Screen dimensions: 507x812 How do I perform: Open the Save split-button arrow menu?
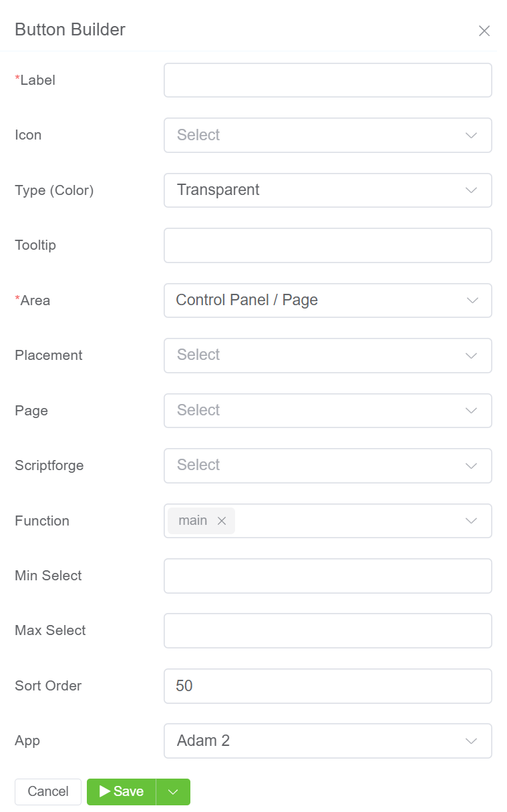[x=173, y=792]
